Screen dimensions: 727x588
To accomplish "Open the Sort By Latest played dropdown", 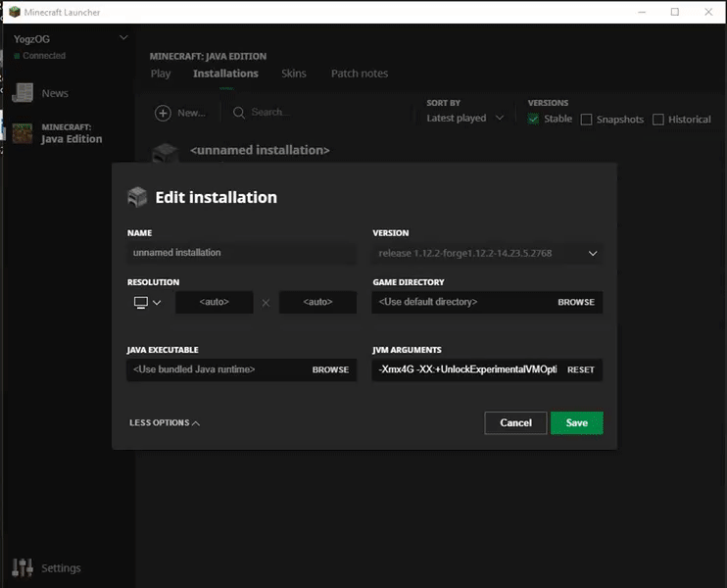I will [465, 119].
